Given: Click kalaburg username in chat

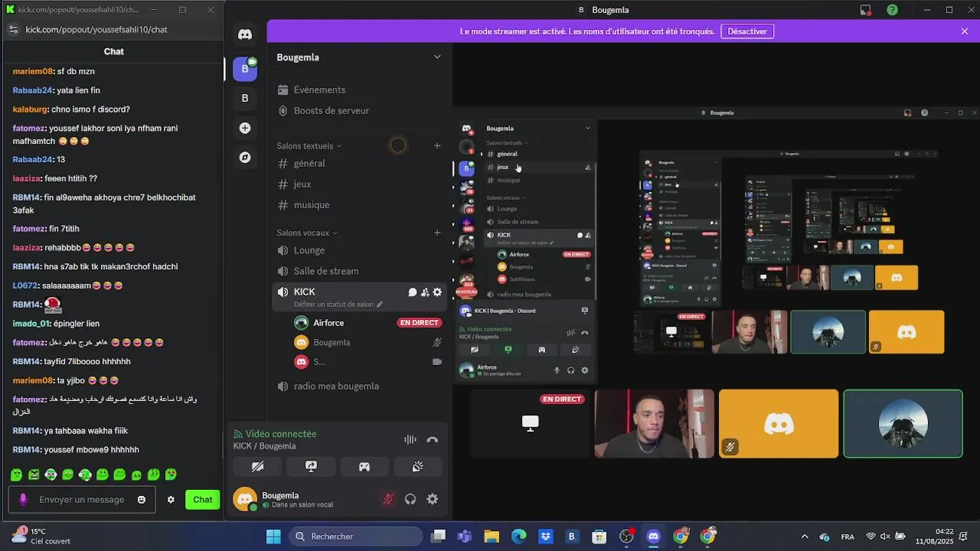Looking at the screenshot, I should point(30,109).
